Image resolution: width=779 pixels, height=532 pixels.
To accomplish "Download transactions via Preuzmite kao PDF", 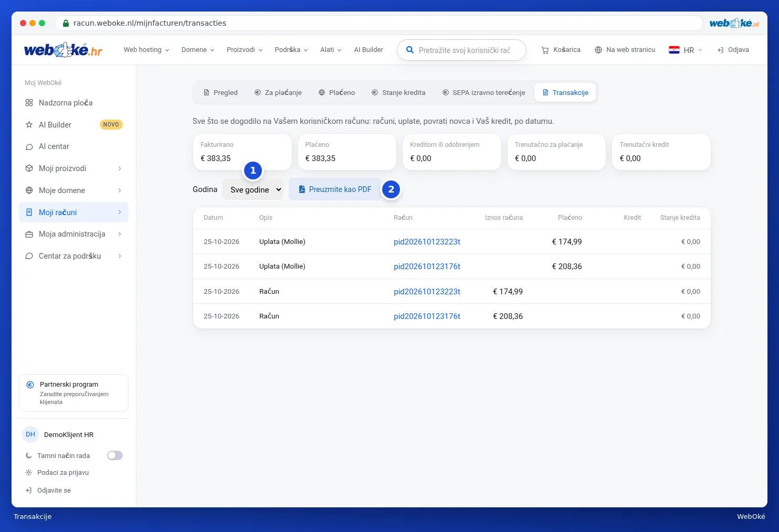I will pos(335,189).
